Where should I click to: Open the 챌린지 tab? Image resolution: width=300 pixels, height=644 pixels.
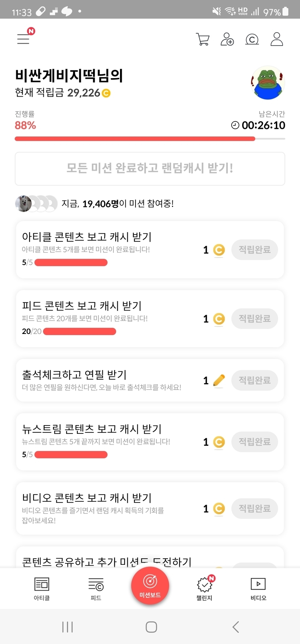[x=204, y=589]
